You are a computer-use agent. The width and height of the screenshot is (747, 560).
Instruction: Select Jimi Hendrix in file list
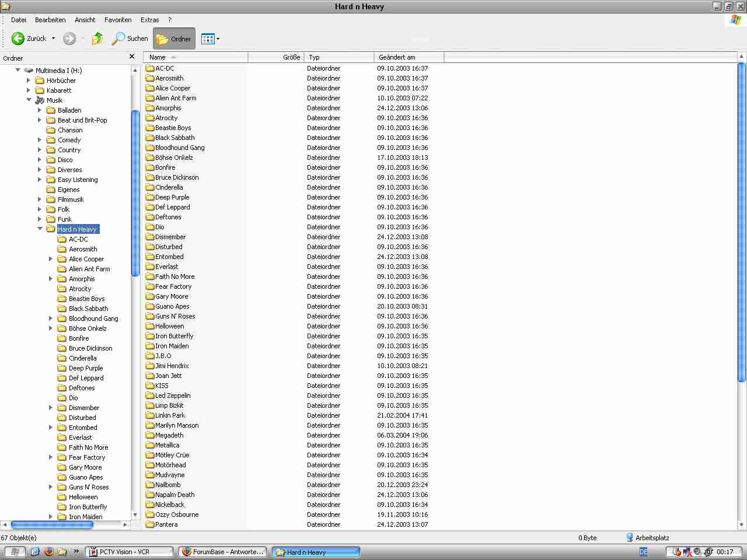[x=172, y=366]
